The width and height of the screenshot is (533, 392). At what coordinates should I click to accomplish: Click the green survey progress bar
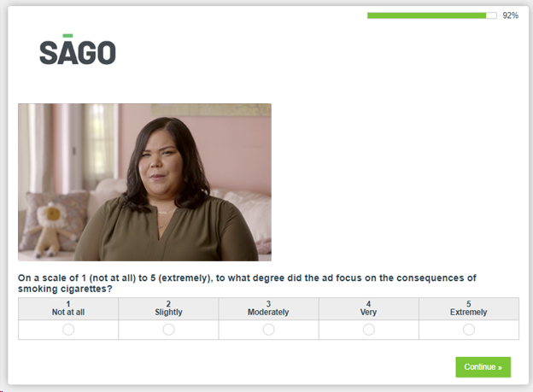[431, 15]
